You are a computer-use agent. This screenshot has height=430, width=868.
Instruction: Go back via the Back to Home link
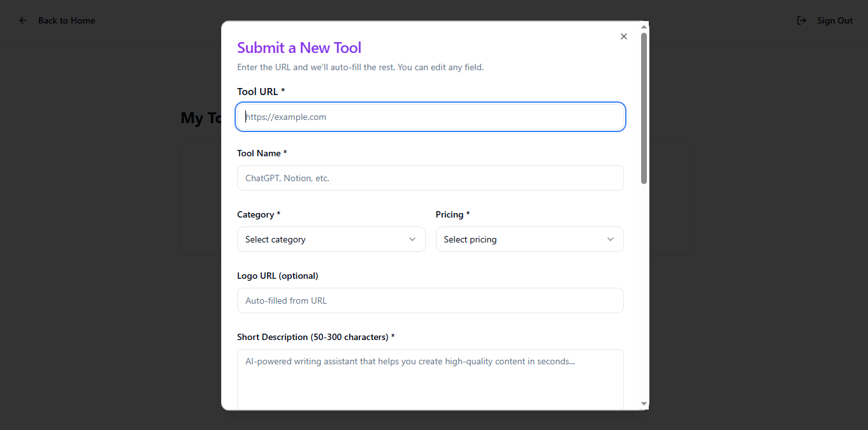pos(66,20)
